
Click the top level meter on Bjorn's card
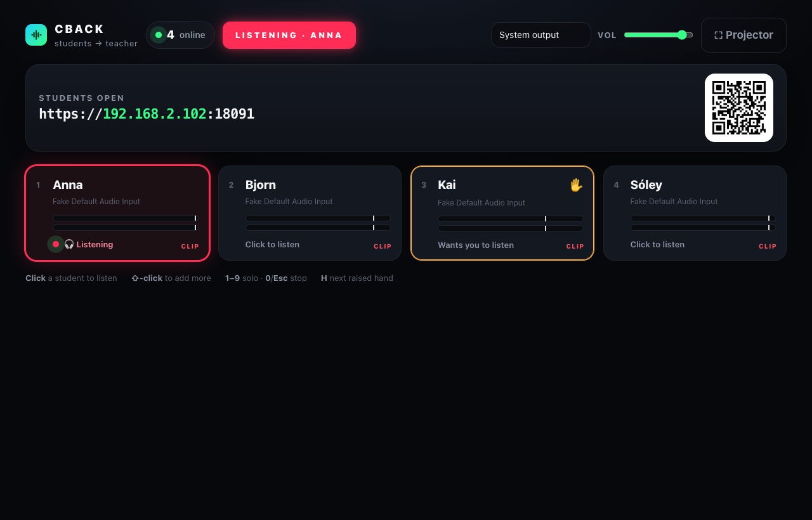click(318, 218)
